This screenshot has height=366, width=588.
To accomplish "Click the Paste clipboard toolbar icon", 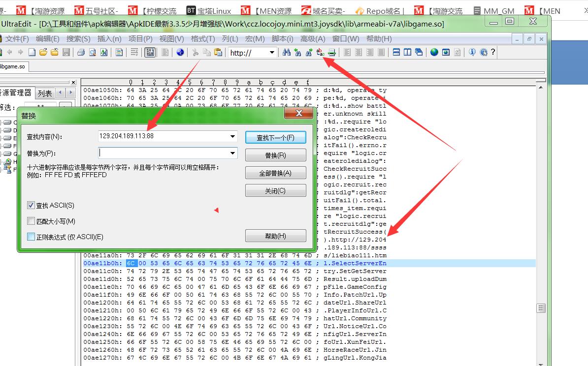I will coord(218,52).
